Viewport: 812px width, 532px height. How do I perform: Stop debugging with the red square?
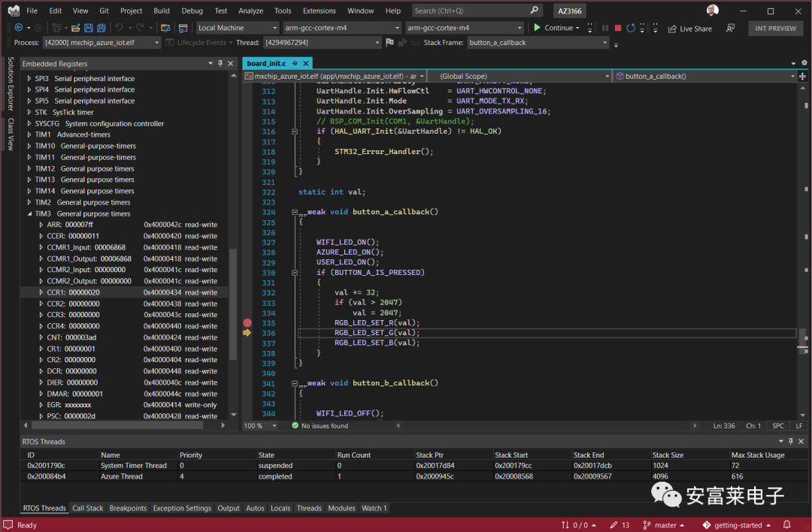click(x=618, y=28)
